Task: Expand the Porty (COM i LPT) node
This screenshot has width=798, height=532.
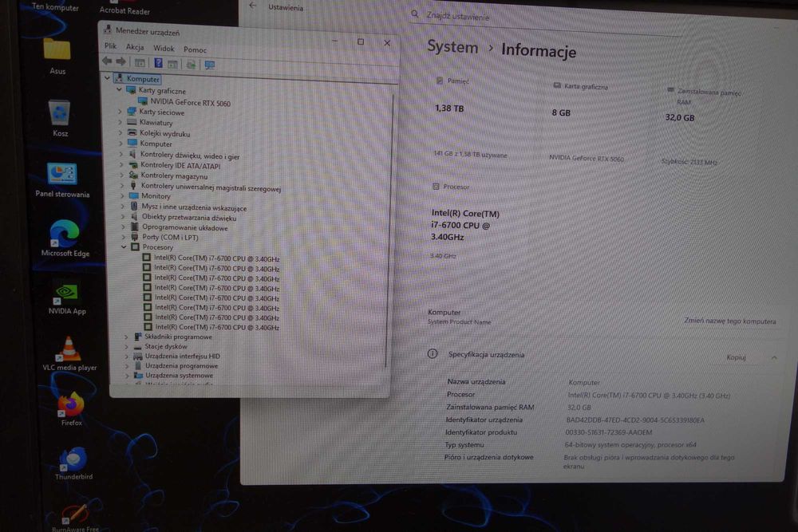Action: (123, 237)
